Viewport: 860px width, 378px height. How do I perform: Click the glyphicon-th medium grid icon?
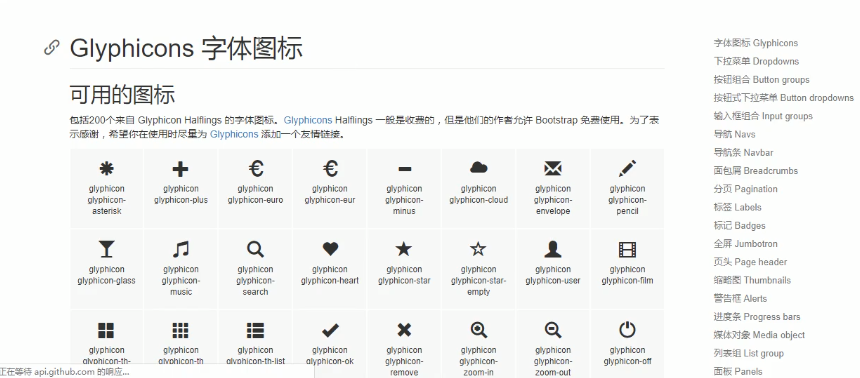180,330
